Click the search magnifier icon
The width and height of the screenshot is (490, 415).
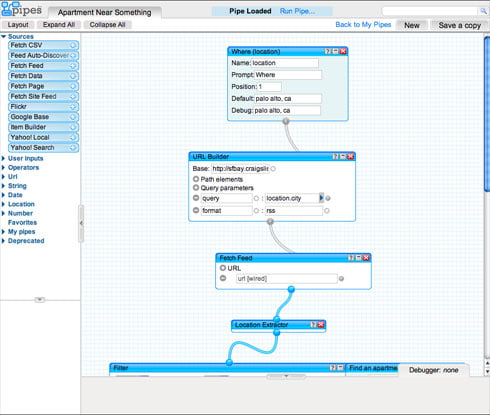(x=483, y=11)
